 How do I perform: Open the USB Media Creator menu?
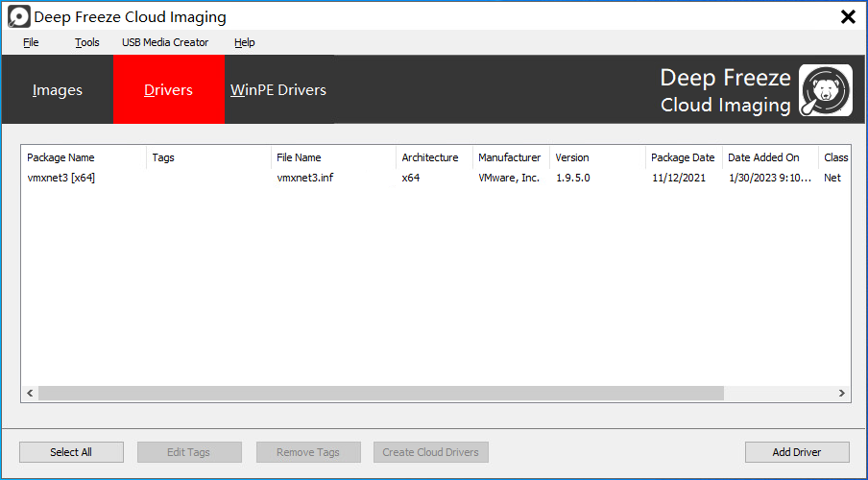pos(165,42)
